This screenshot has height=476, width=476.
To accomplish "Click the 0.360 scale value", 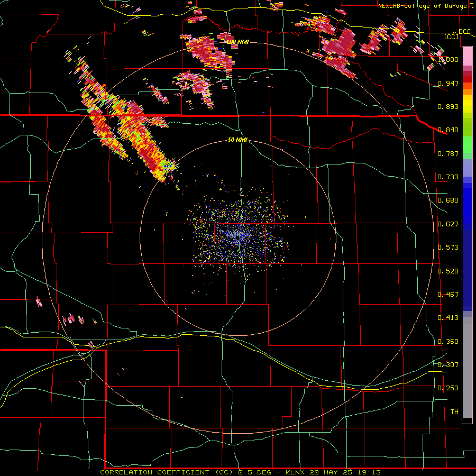I will coord(448,342).
